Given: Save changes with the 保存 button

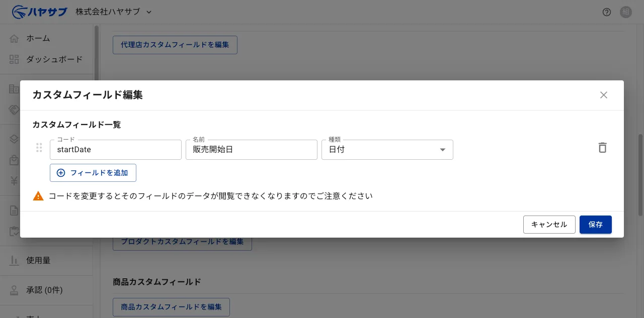Looking at the screenshot, I should 596,225.
